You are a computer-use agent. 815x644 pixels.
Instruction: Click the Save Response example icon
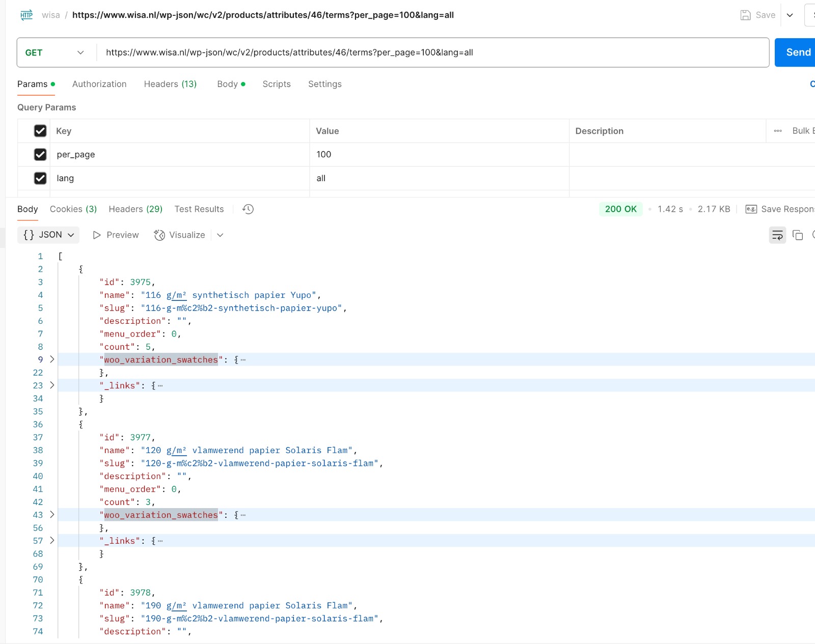pyautogui.click(x=751, y=209)
